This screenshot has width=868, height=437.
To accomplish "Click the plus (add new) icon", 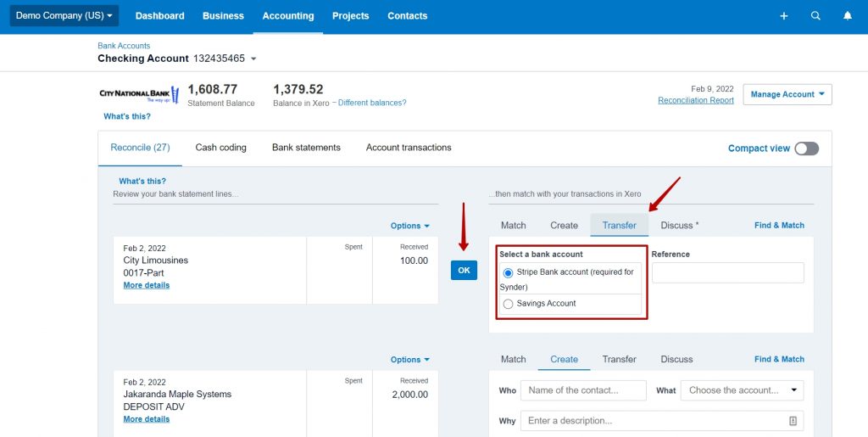I will (784, 16).
